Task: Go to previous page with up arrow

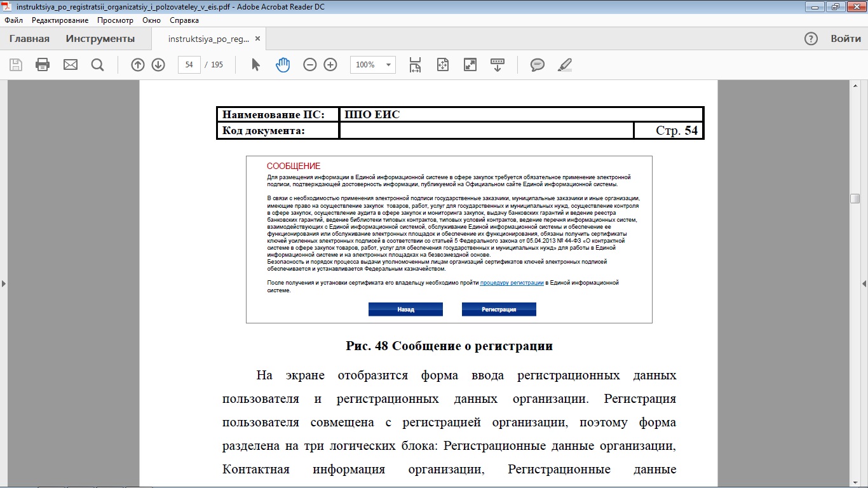Action: 138,65
